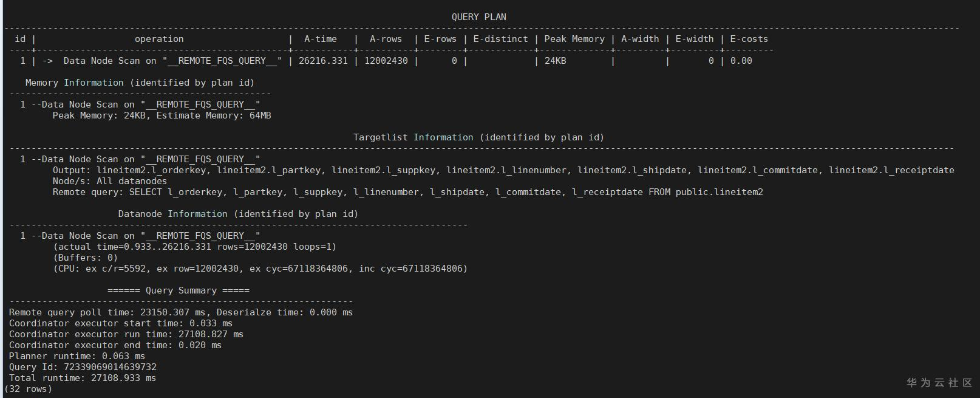This screenshot has height=398, width=980.
Task: Click the 26216.331 A-time value in table
Action: 323,61
